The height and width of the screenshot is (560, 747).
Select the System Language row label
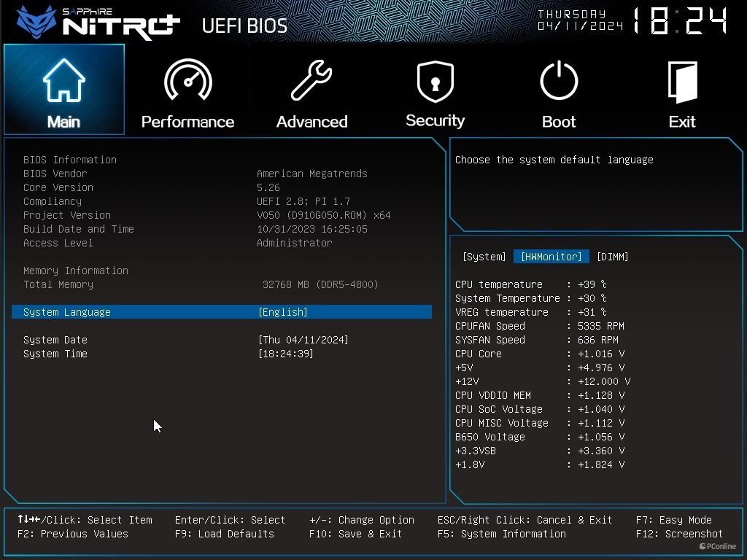(67, 312)
